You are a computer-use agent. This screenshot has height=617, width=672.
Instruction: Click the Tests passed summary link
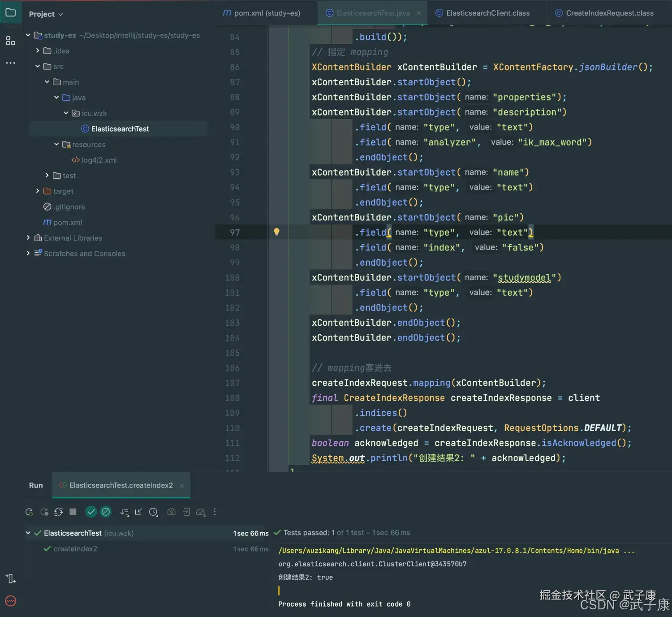point(342,532)
